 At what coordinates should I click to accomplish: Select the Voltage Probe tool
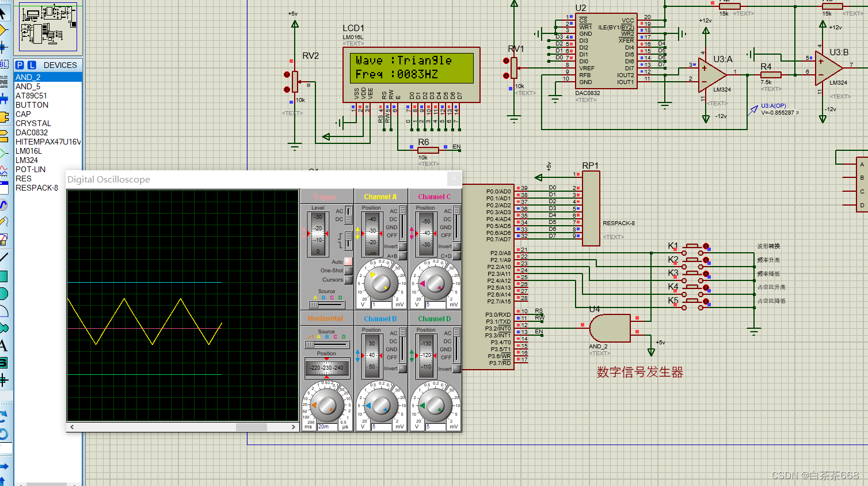[3, 222]
